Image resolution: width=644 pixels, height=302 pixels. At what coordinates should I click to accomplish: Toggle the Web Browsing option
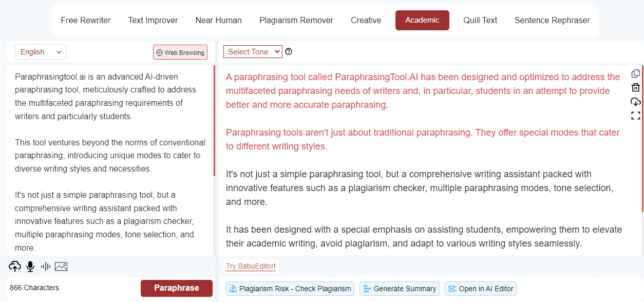pos(180,52)
